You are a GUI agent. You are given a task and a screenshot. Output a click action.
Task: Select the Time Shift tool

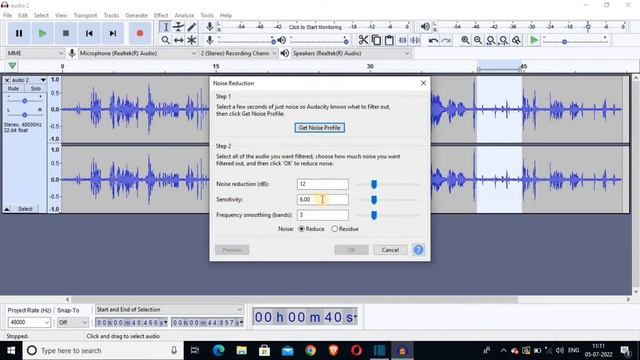click(178, 40)
